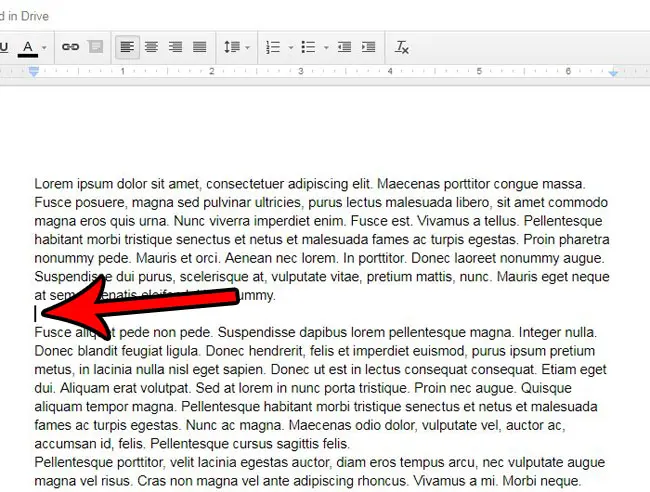Image resolution: width=650 pixels, height=492 pixels.
Task: Expand the bulleted list style dropdown arrow
Action: (325, 47)
